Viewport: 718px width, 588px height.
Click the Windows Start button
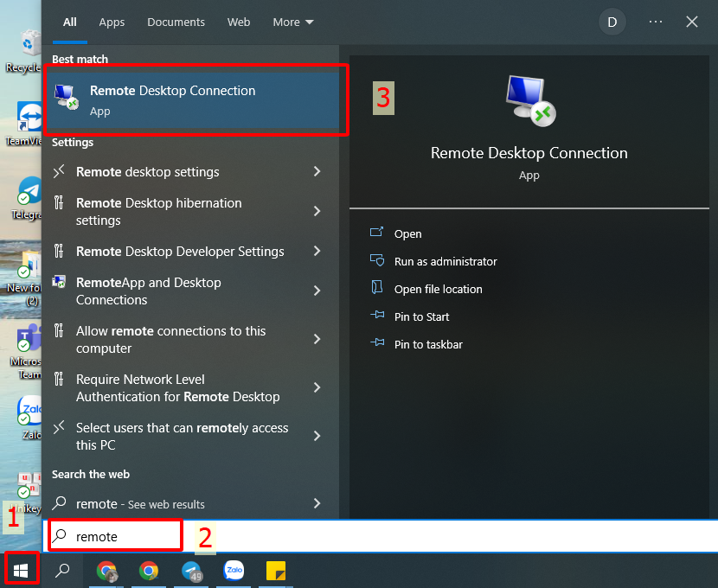point(22,570)
